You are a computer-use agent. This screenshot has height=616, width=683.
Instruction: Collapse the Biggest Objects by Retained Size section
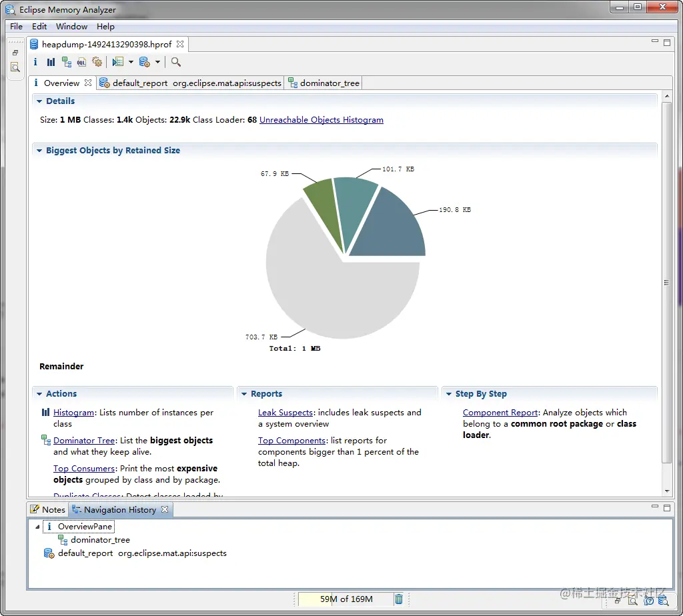pos(39,151)
